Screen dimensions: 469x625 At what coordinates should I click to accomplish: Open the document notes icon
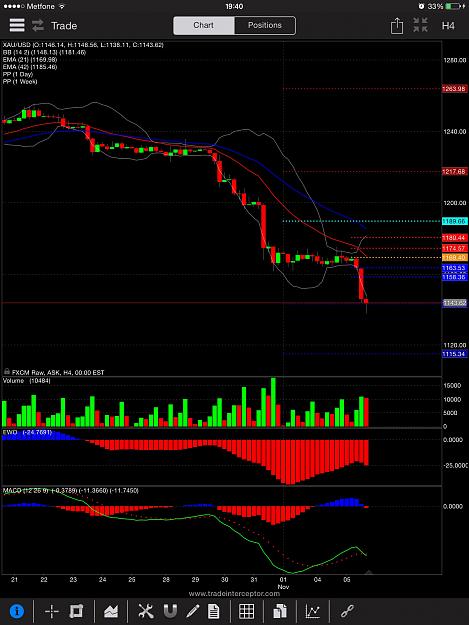214,611
